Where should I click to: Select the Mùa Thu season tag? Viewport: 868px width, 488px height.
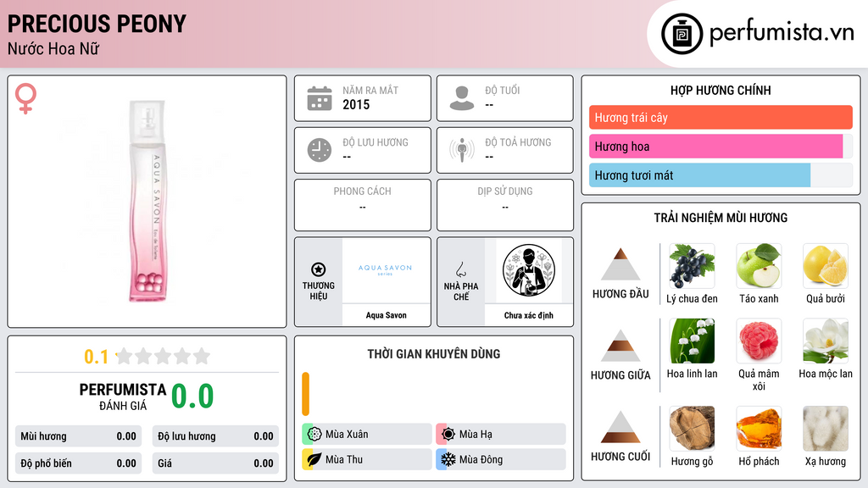[367, 459]
